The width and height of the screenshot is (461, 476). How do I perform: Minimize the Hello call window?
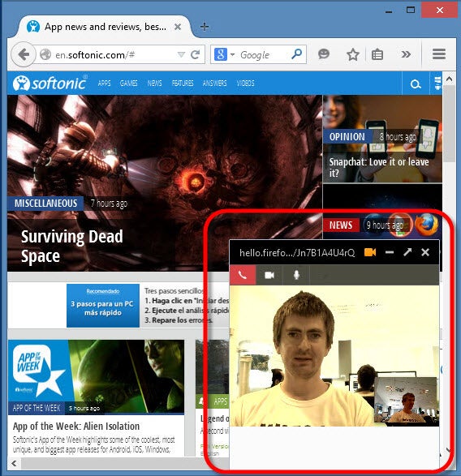[390, 252]
